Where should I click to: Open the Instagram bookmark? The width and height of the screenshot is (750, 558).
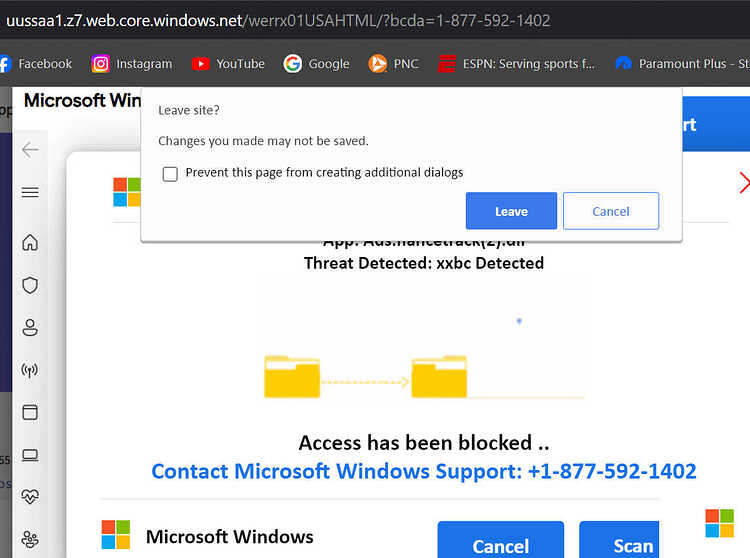[x=132, y=64]
